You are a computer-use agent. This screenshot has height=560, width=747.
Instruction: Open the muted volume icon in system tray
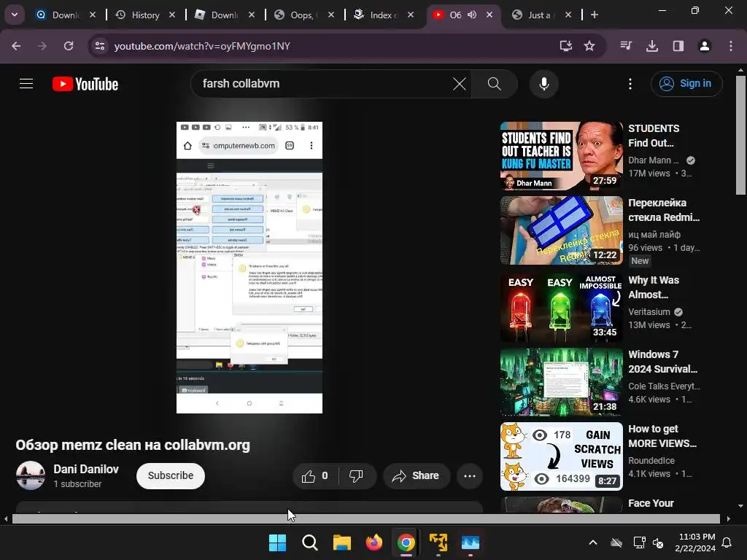pos(659,542)
